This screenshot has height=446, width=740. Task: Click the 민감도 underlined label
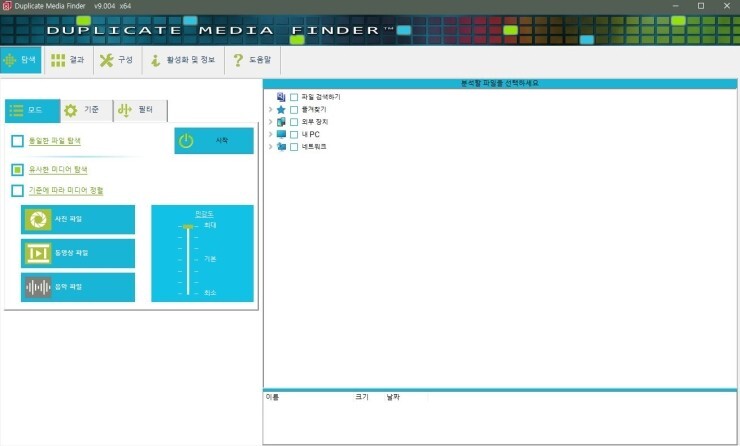204,214
